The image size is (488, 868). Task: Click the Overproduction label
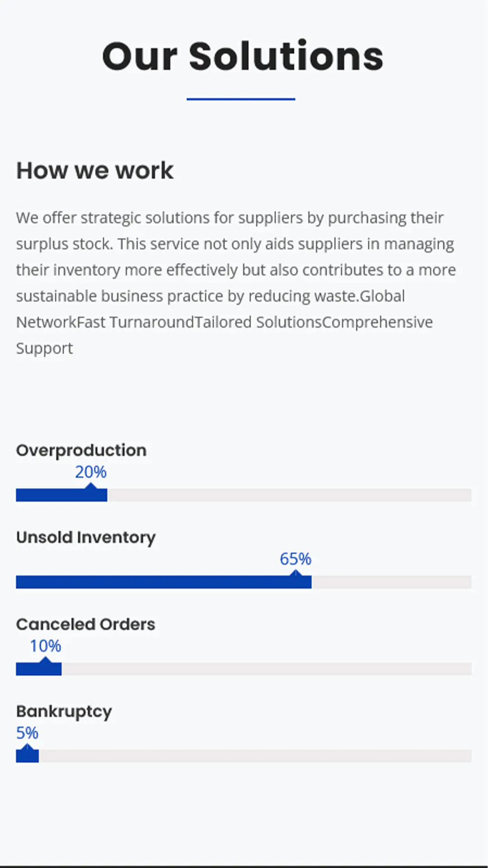coord(81,450)
